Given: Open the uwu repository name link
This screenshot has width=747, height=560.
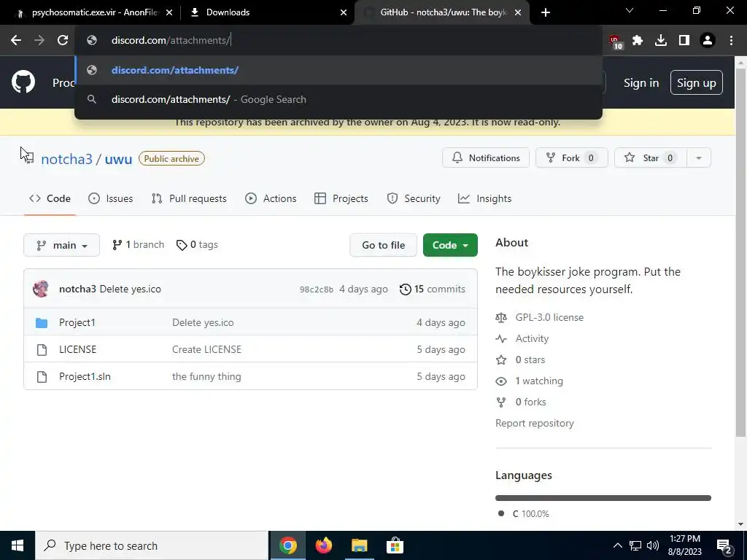Looking at the screenshot, I should point(118,159).
